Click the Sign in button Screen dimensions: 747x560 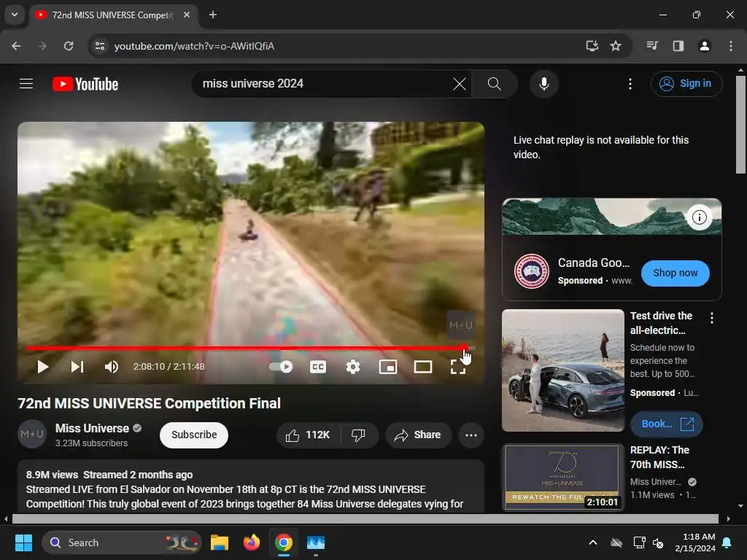686,84
